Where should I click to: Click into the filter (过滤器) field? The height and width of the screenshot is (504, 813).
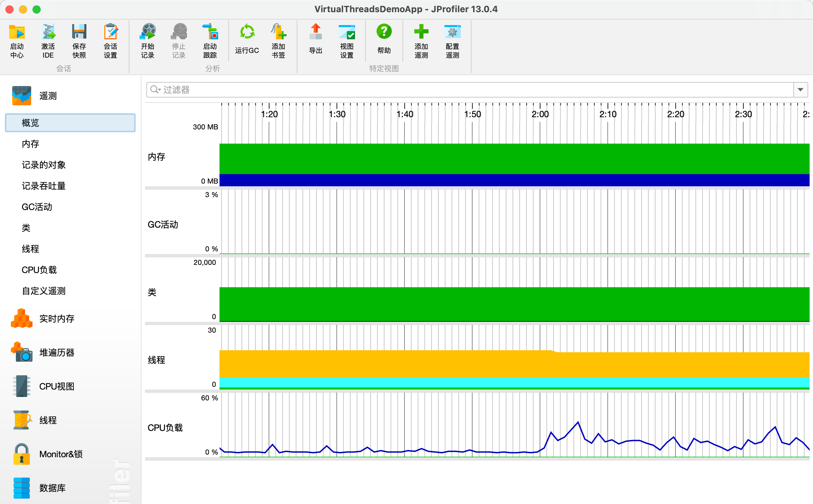(471, 90)
